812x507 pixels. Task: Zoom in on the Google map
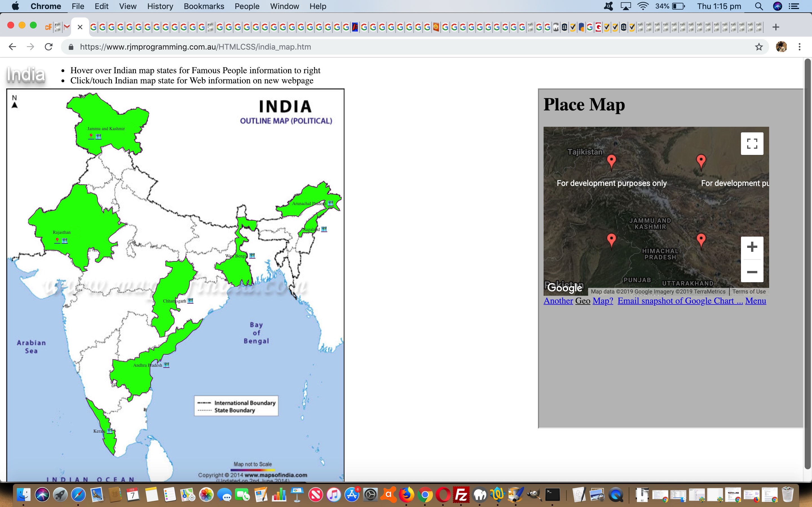pos(752,247)
